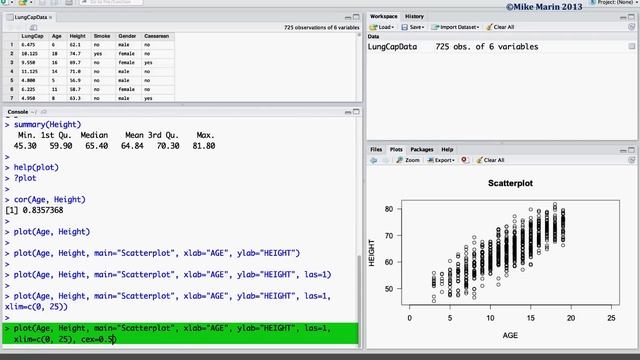
Task: Minimize the Workspace pane
Action: coord(623,17)
